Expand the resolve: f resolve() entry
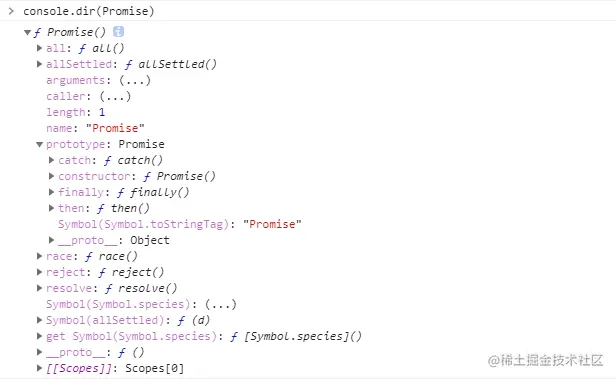The image size is (616, 380). 39,288
